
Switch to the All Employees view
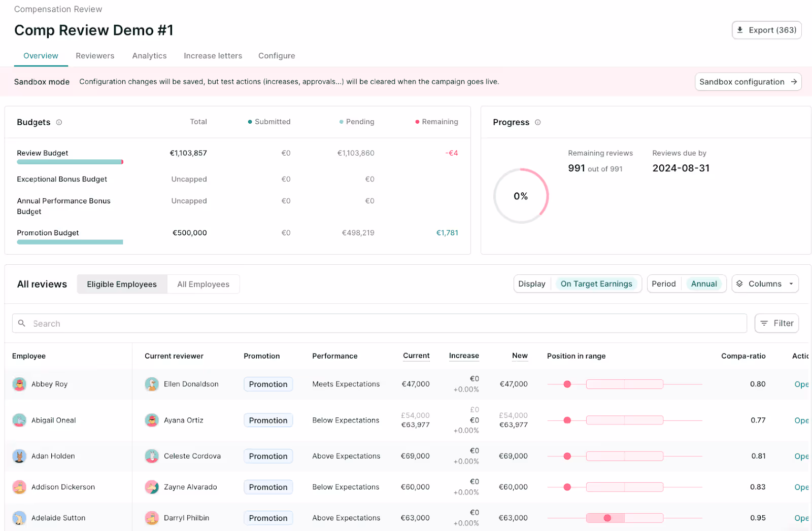(202, 284)
